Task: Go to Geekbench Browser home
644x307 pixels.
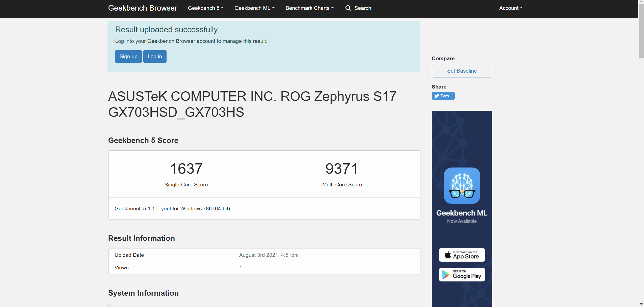Action: click(x=143, y=8)
